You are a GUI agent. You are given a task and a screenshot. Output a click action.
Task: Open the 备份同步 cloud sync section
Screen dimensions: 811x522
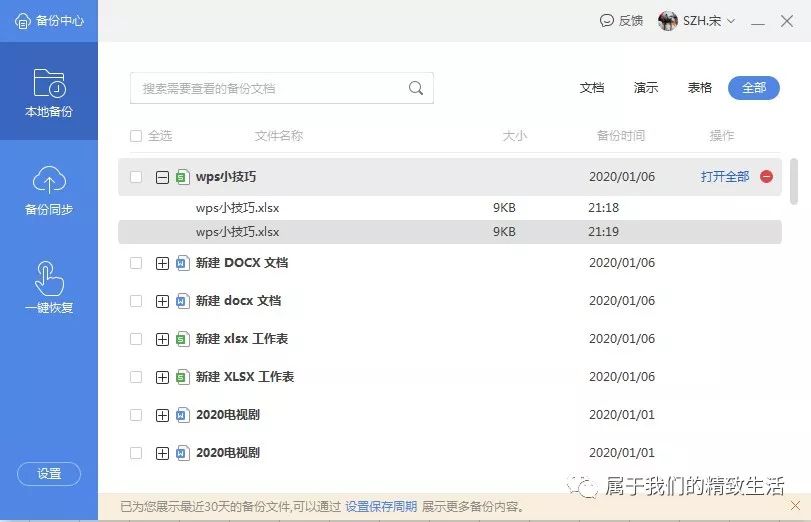pos(49,190)
